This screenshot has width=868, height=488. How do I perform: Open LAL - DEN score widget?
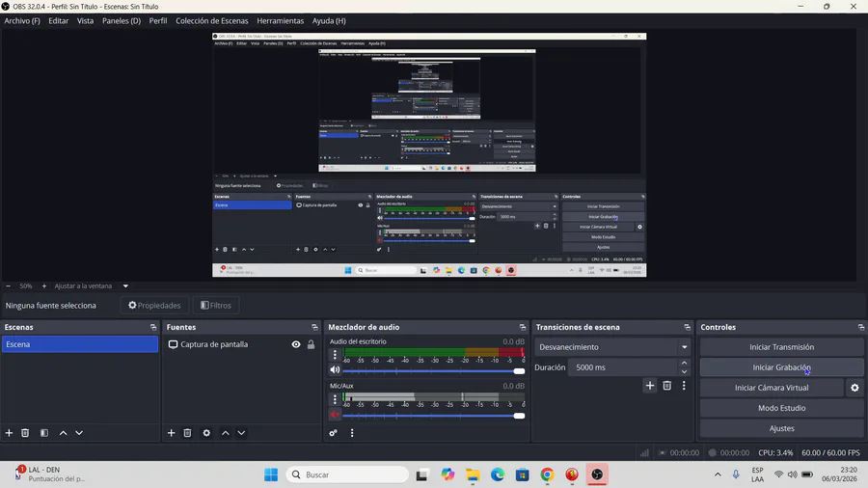click(50, 474)
